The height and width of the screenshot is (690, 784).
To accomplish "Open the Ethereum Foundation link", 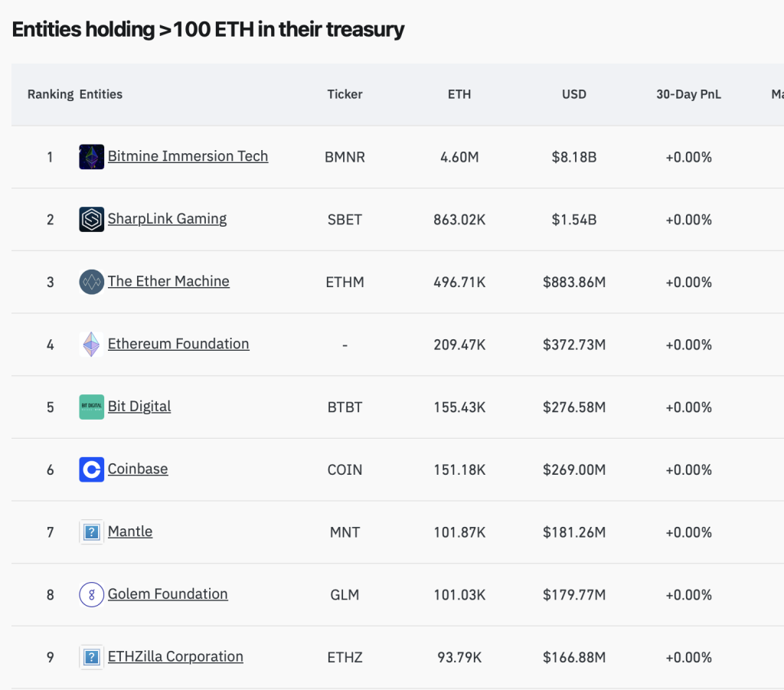I will pyautogui.click(x=178, y=344).
